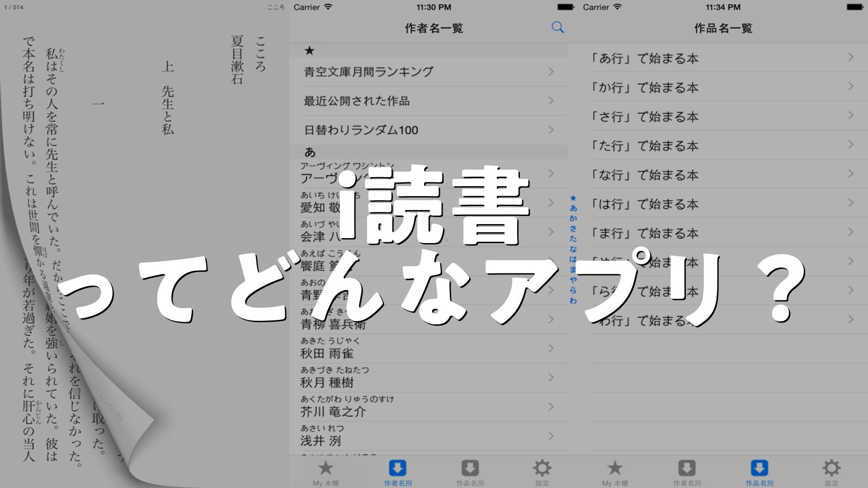The width and height of the screenshot is (868, 488).
Task: Select 作品名別 tab in works screen
Action: point(759,473)
